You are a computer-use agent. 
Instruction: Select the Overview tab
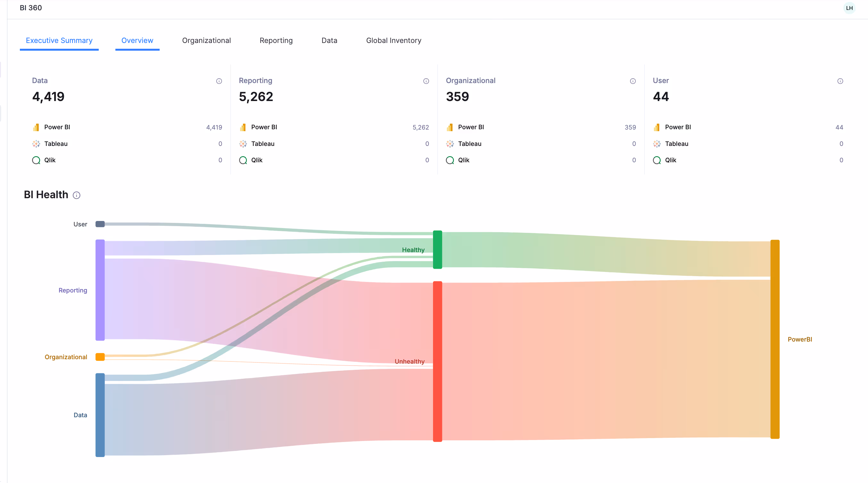(x=138, y=40)
